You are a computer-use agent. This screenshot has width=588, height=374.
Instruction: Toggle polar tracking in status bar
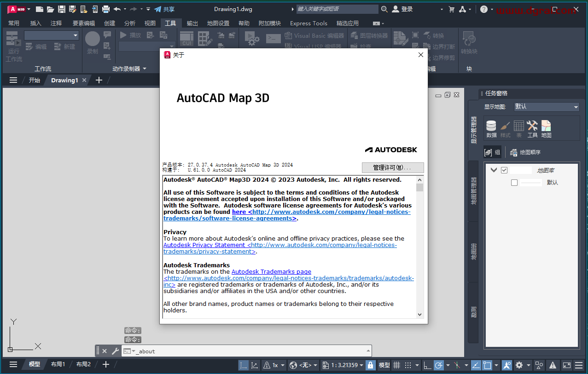438,365
